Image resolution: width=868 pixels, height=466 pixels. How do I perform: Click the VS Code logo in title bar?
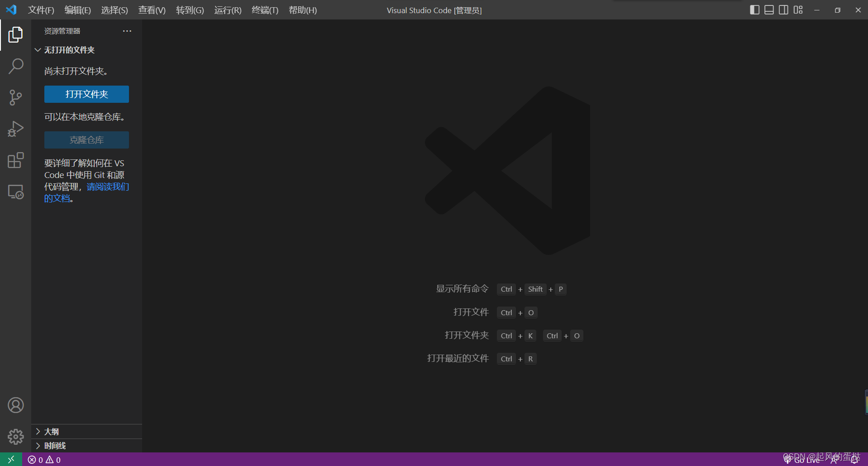(11, 10)
